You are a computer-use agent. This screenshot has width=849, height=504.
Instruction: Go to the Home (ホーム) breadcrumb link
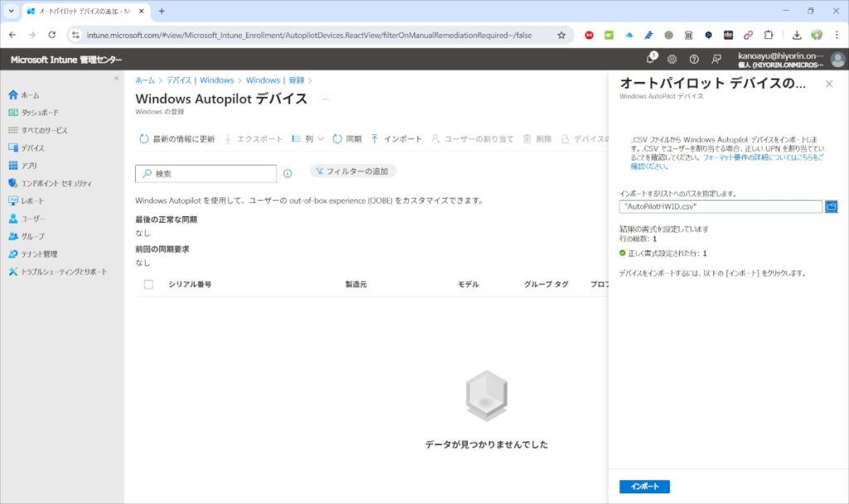[x=144, y=80]
